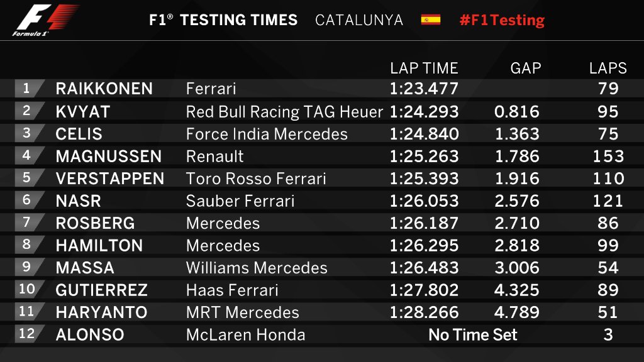The width and height of the screenshot is (644, 362).
Task: Click the position 12 badge
Action: coord(28,334)
